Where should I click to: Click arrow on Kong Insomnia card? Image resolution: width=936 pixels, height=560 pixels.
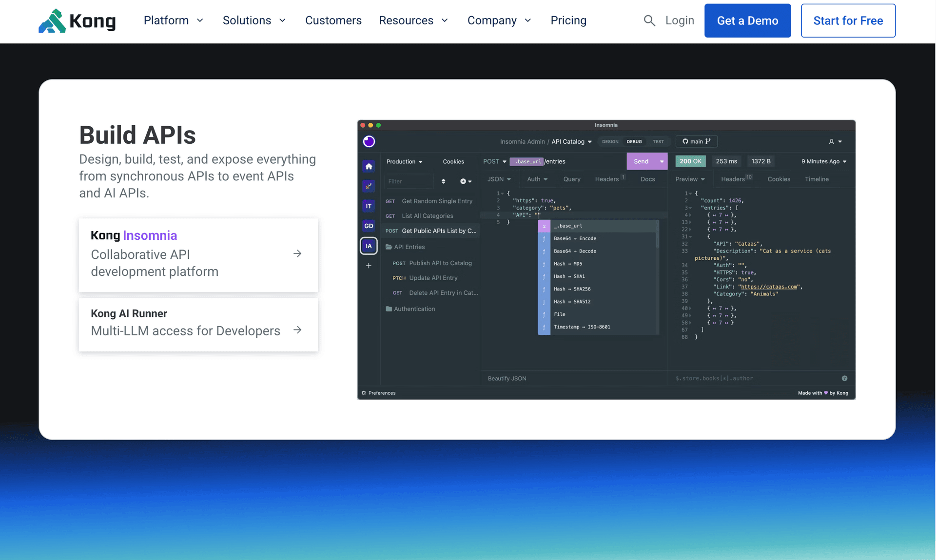tap(297, 253)
